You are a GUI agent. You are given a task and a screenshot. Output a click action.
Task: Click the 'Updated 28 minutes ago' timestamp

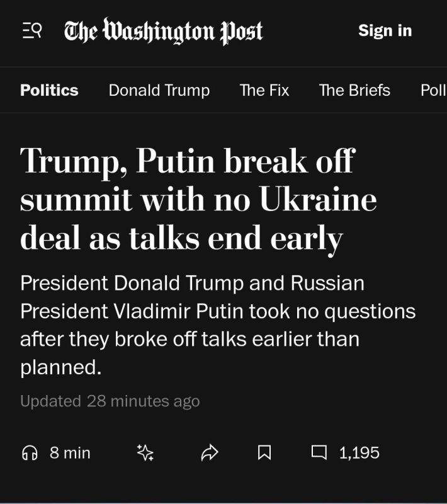coord(110,401)
